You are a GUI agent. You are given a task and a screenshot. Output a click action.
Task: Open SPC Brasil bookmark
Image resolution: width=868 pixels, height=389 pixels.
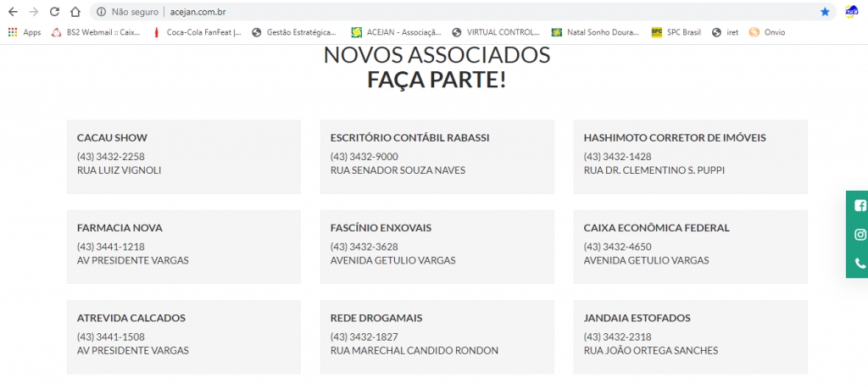tap(676, 33)
